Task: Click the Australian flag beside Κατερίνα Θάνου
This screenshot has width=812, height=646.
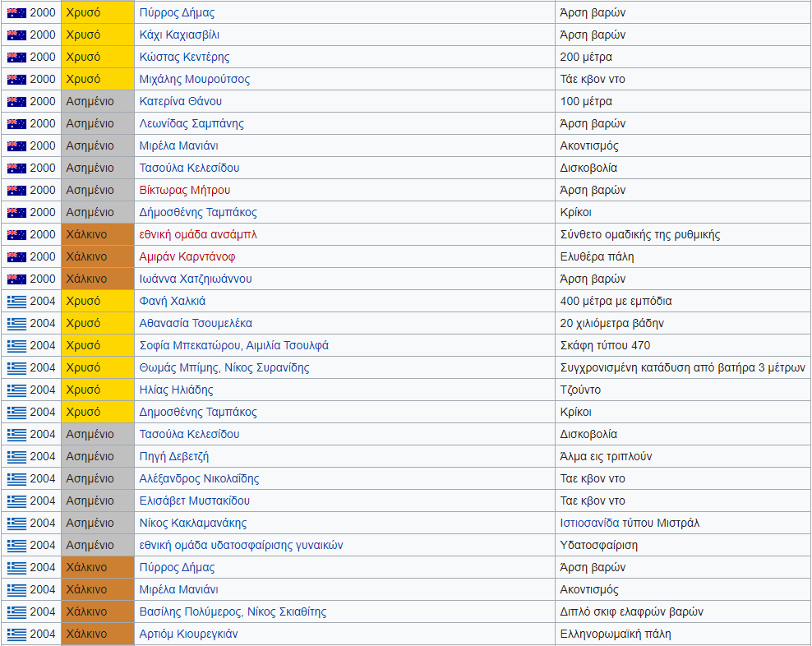Action: [16, 102]
